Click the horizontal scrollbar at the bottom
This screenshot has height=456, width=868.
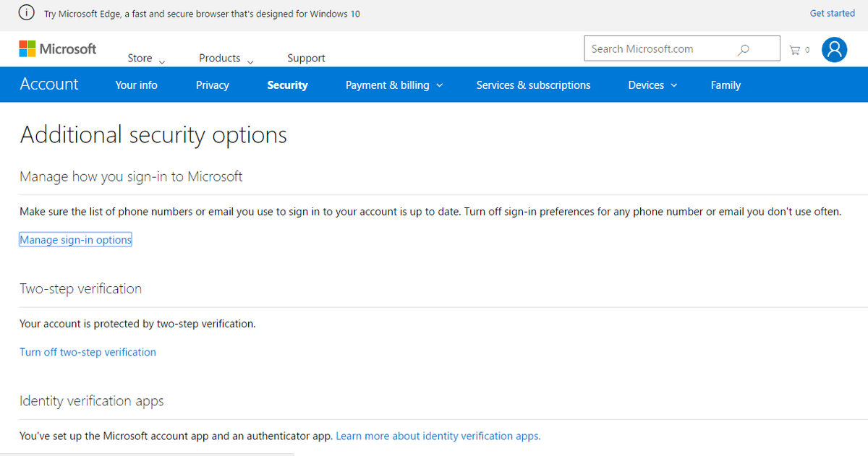click(145, 454)
